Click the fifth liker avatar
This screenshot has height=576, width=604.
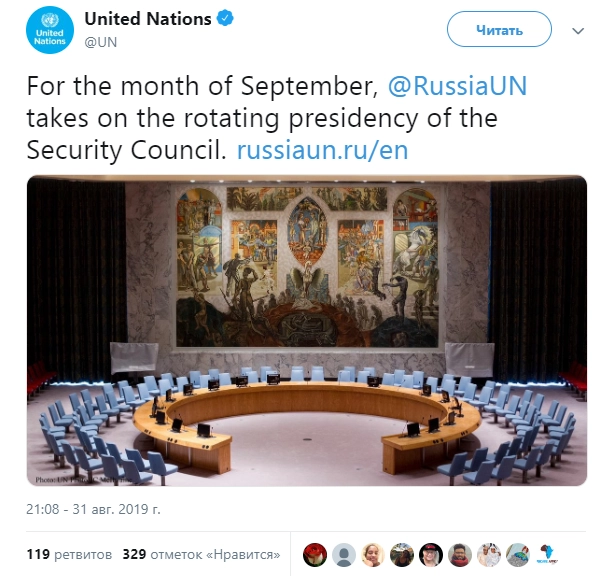coord(431,554)
